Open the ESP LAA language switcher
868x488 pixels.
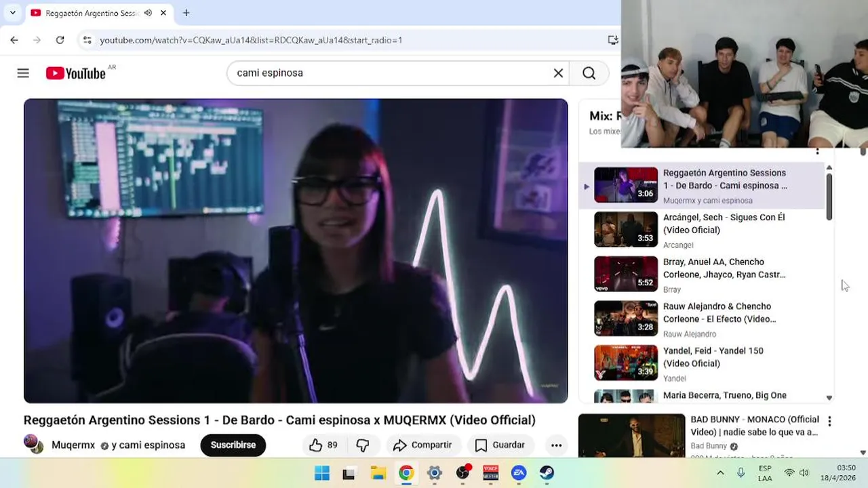coord(765,473)
